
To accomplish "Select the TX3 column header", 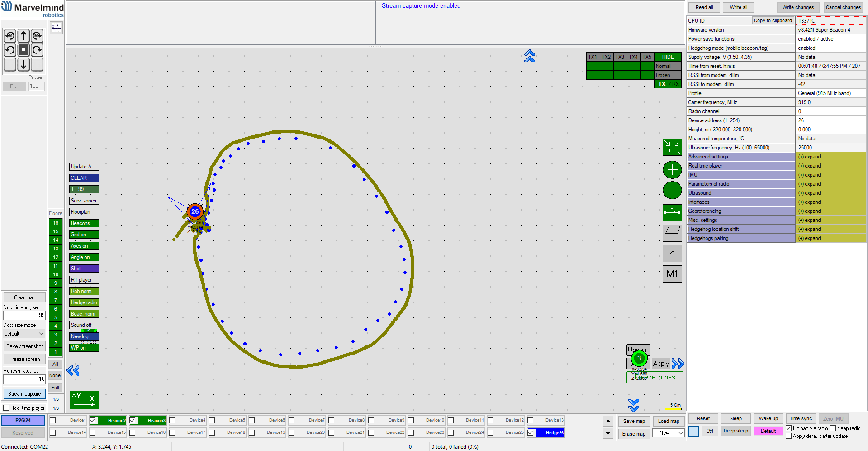I will (x=620, y=57).
